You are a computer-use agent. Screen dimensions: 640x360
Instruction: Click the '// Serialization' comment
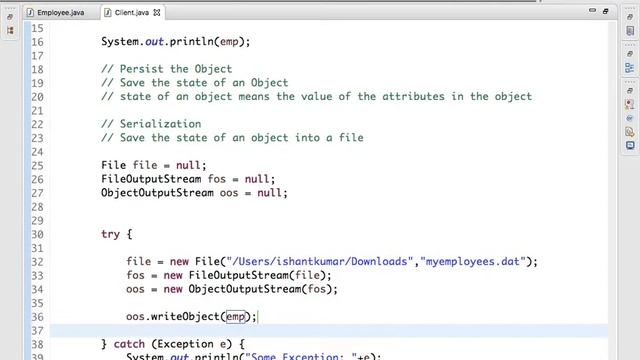151,124
